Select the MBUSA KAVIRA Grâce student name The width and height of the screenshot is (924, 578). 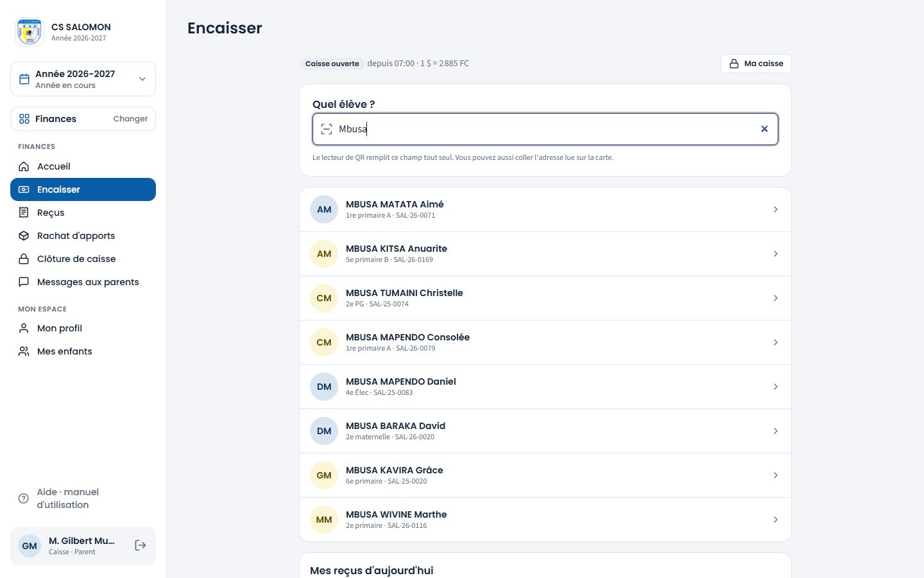(394, 470)
